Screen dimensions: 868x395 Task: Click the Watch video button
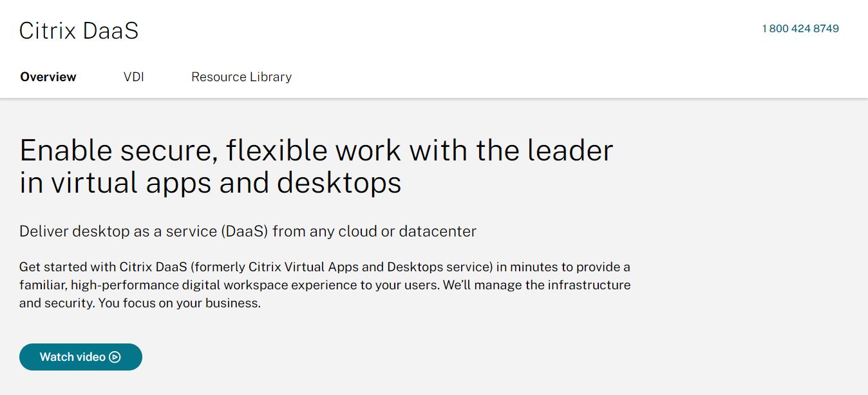pos(80,357)
